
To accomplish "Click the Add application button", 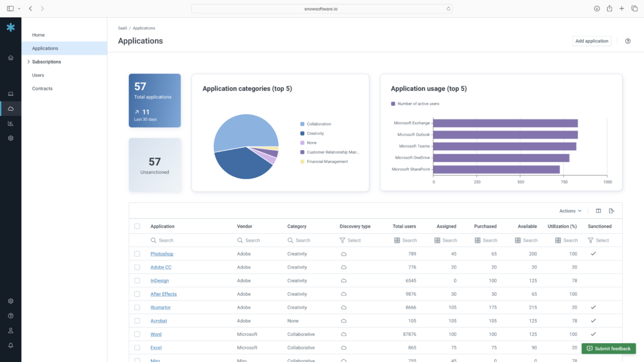I will 591,41.
